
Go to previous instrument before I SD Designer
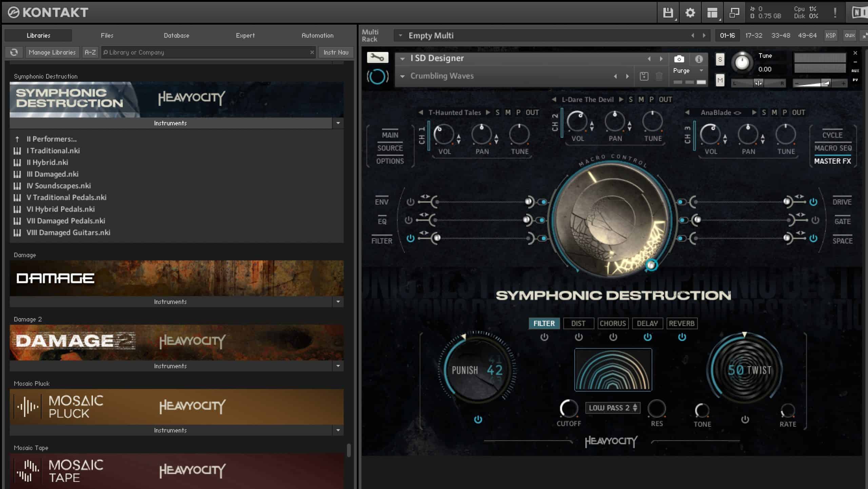click(649, 59)
